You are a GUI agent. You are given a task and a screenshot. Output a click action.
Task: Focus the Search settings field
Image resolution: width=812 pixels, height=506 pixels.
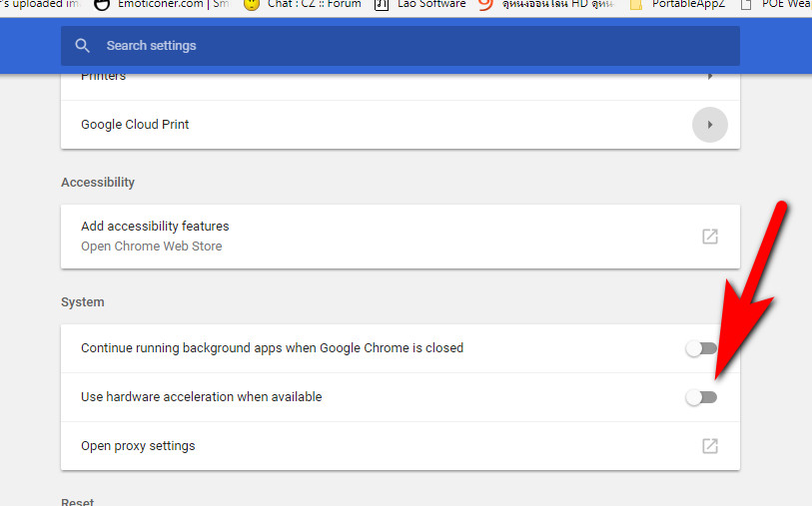coord(400,46)
